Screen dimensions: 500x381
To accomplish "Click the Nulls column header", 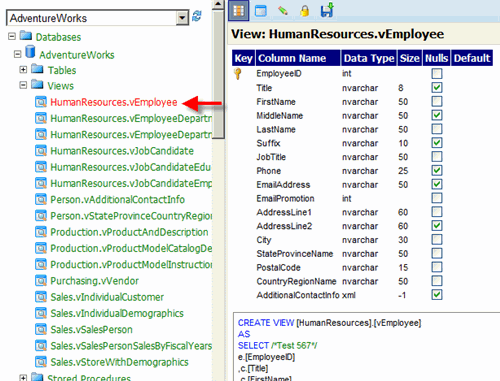I will tap(437, 58).
